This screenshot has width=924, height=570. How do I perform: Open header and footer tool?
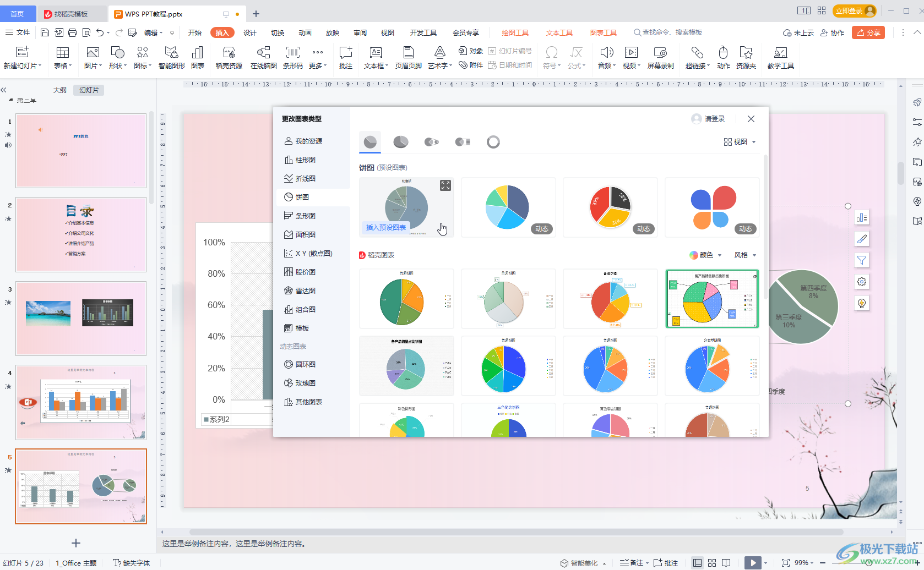pos(409,58)
